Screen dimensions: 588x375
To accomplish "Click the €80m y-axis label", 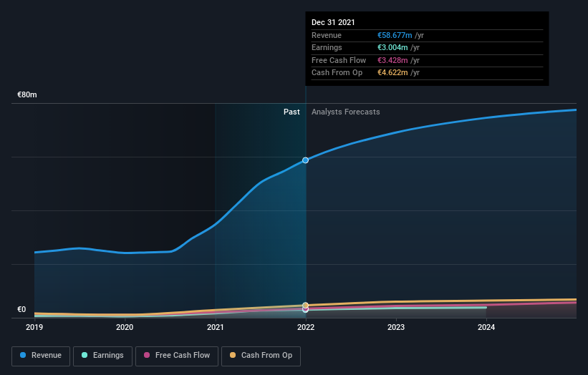I will [x=27, y=94].
